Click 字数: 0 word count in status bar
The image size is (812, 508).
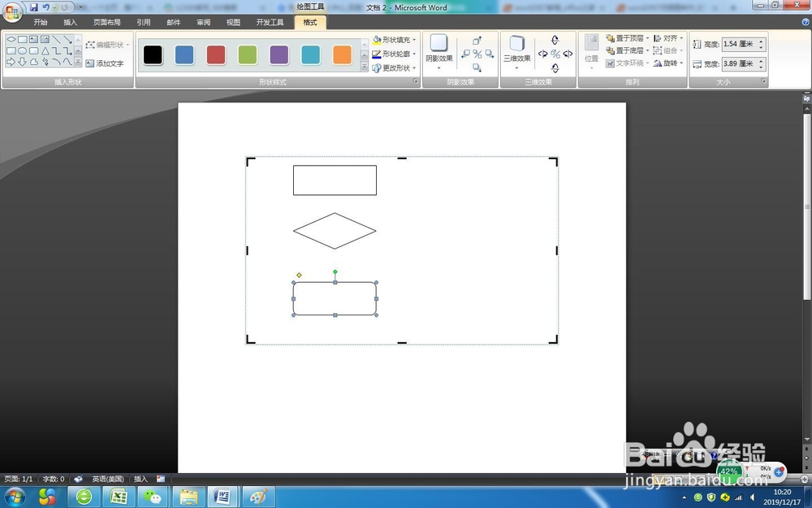(54, 479)
